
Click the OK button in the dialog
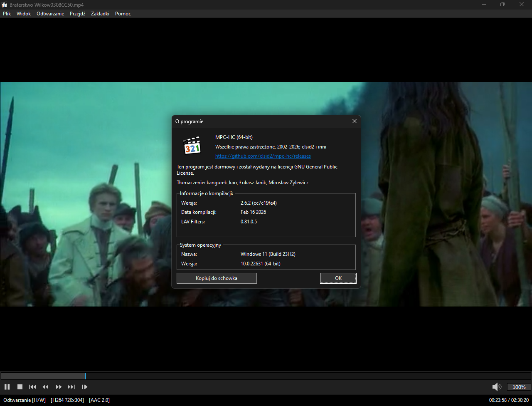coord(338,278)
